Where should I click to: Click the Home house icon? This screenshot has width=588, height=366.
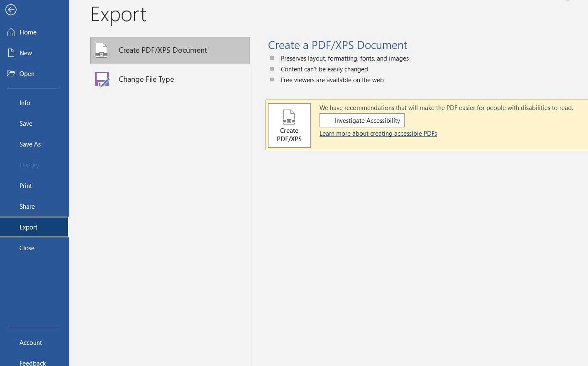(11, 32)
